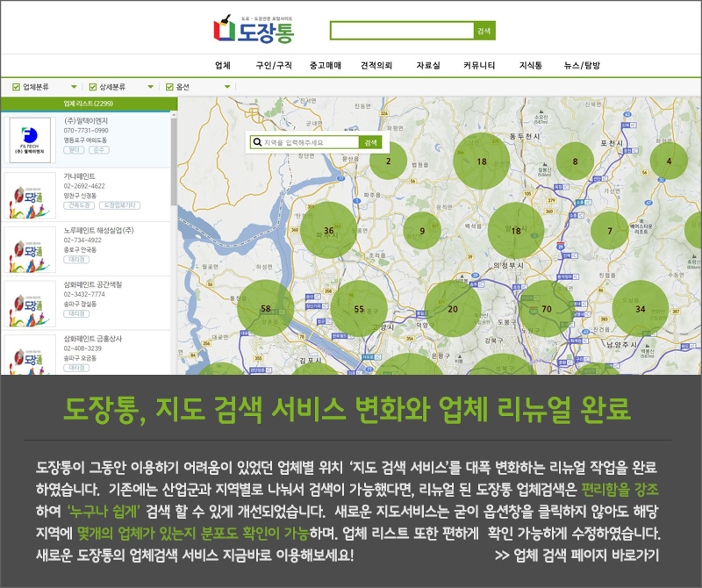Click the 업체 리스트(2299) header
702x588 pixels.
89,104
